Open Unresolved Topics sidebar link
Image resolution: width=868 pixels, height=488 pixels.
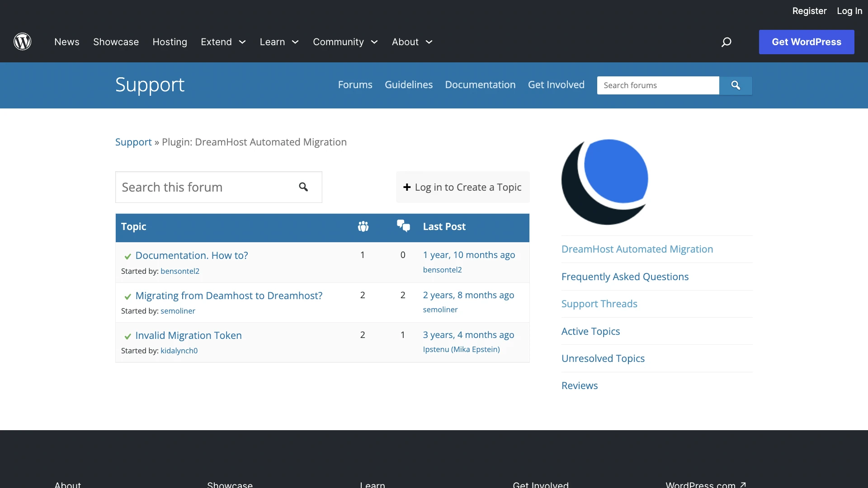coord(603,358)
